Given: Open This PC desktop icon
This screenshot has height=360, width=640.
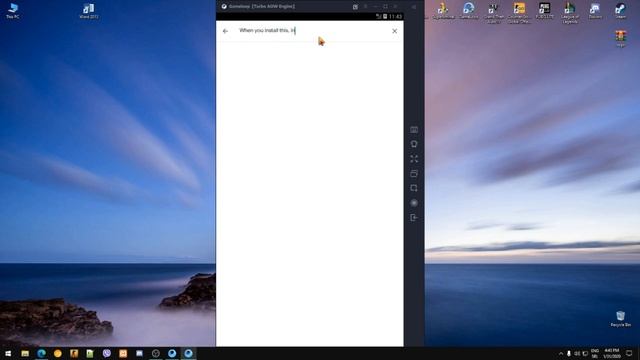Looking at the screenshot, I should [x=13, y=11].
